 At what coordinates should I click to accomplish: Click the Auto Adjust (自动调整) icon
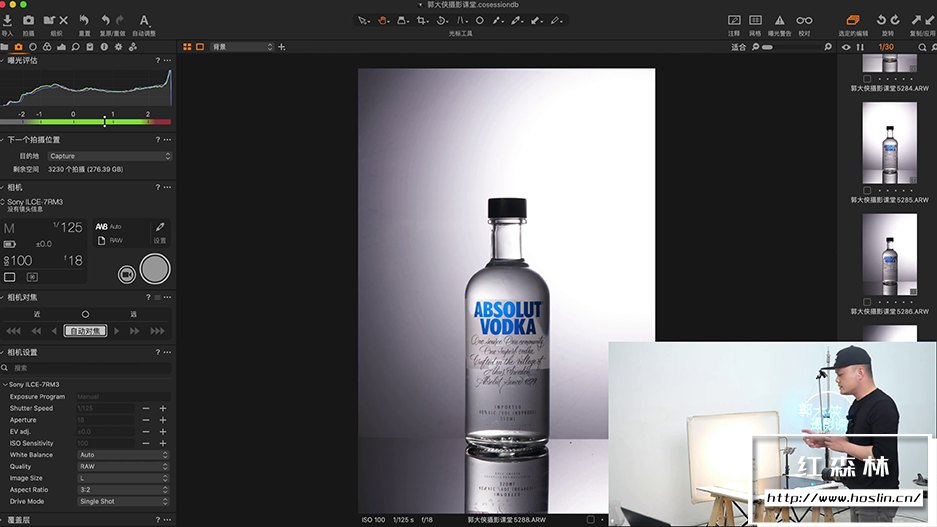pyautogui.click(x=144, y=20)
